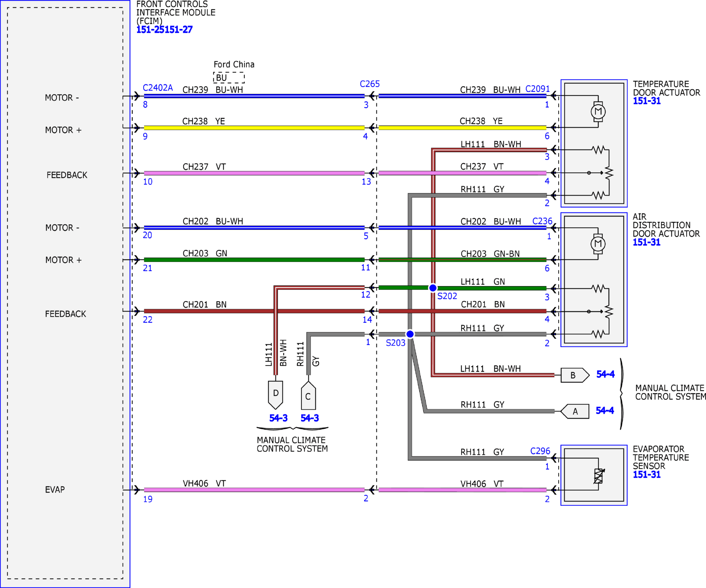Open 151-31 link under Temperature Door Actuator
The width and height of the screenshot is (706, 588).
(x=647, y=101)
